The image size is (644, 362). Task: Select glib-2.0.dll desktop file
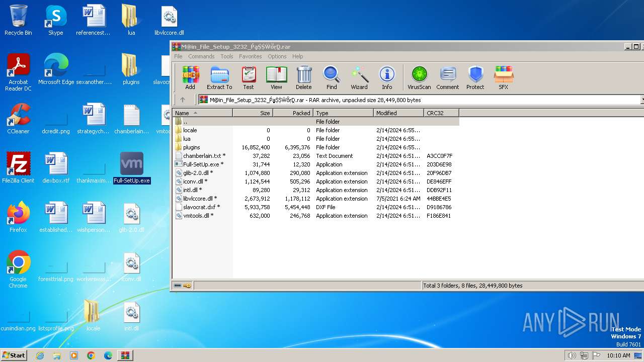(x=131, y=217)
